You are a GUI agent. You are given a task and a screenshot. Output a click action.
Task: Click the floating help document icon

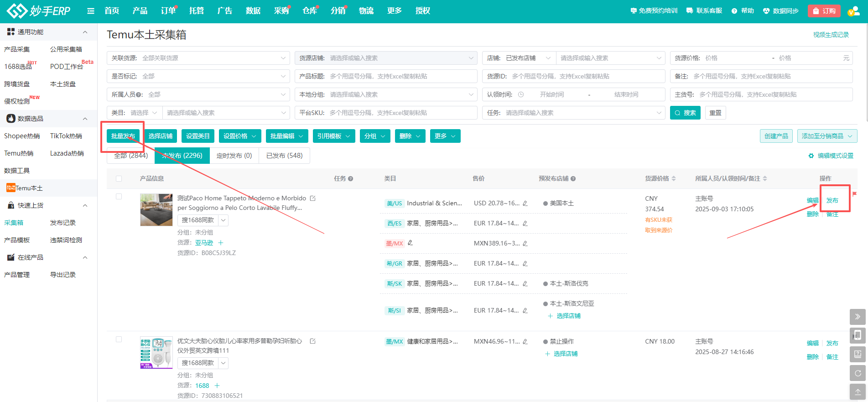pos(858,354)
